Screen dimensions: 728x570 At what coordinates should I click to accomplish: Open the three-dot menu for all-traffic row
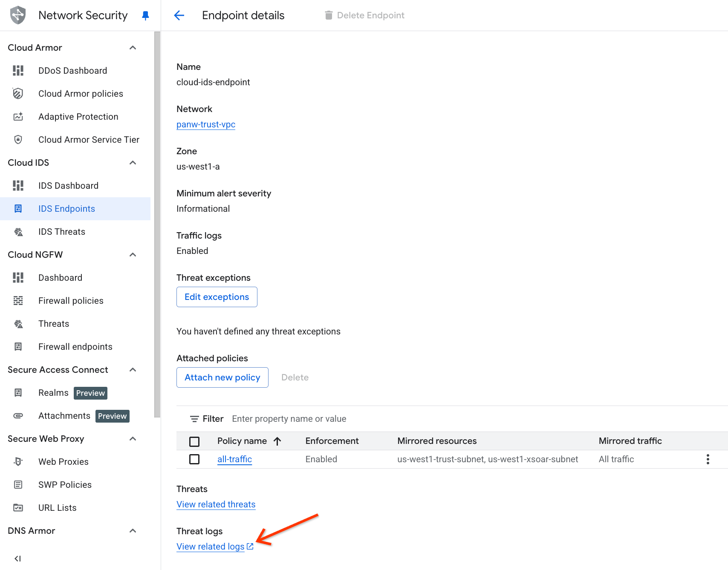click(x=708, y=459)
